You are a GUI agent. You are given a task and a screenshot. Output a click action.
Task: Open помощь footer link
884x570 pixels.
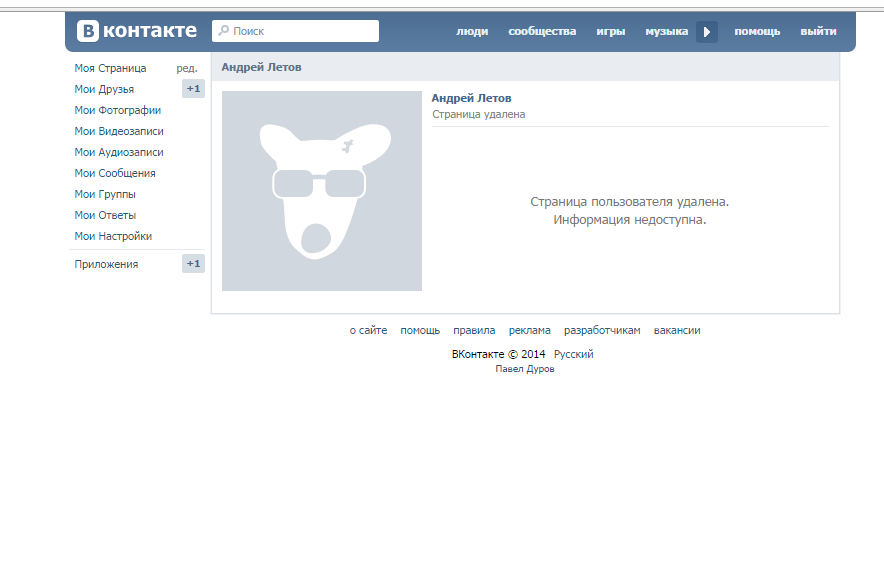420,330
